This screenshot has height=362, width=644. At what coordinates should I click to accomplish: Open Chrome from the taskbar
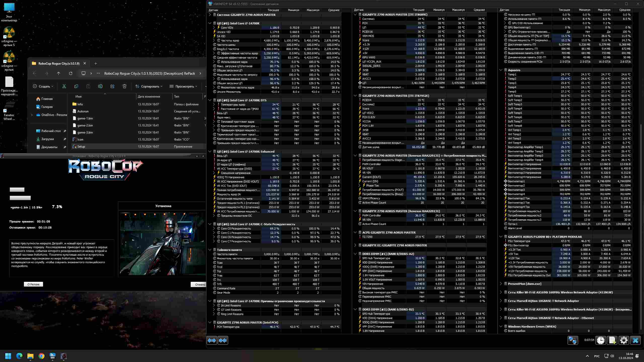(x=42, y=356)
